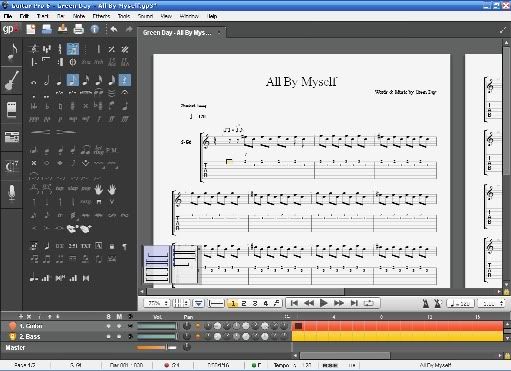Jump to the beginning of the score
Image resolution: width=511 pixels, height=371 pixels.
(x=294, y=303)
